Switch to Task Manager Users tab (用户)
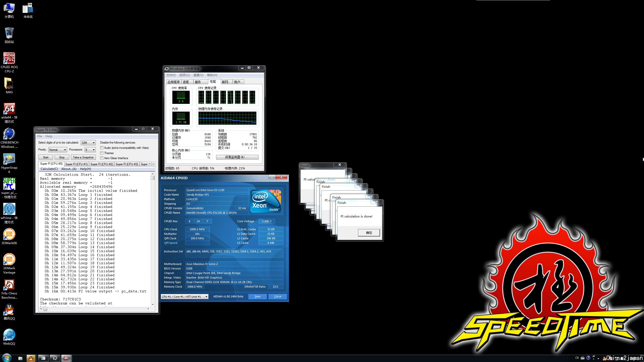Screen dimensions: 644x362 pos(238,82)
